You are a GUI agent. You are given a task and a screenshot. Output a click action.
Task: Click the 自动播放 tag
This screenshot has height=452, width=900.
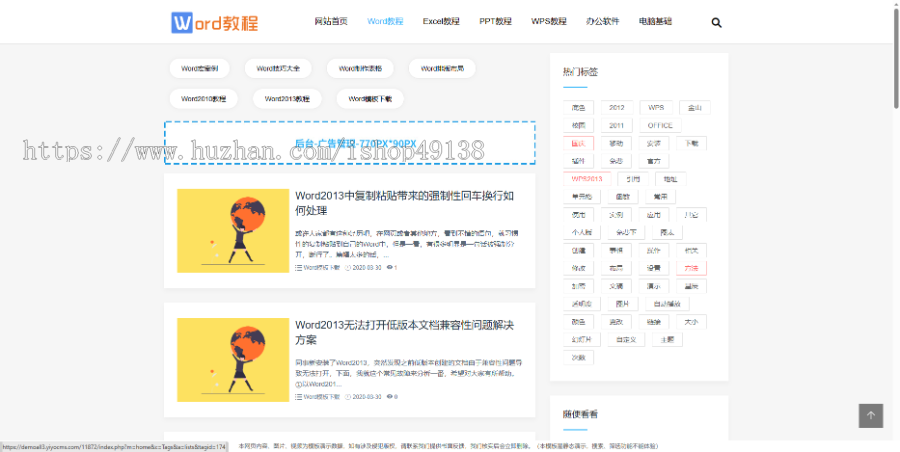pyautogui.click(x=666, y=303)
